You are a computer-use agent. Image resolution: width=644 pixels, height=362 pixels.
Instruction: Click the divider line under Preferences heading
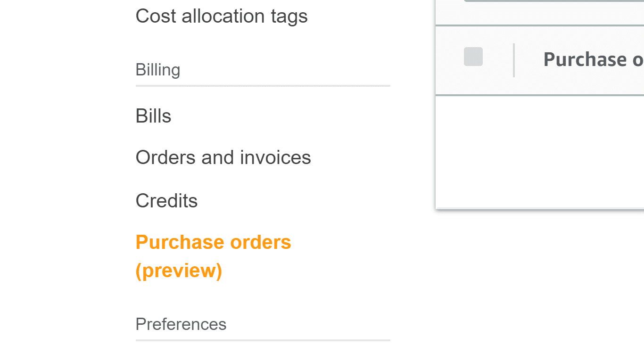click(263, 340)
